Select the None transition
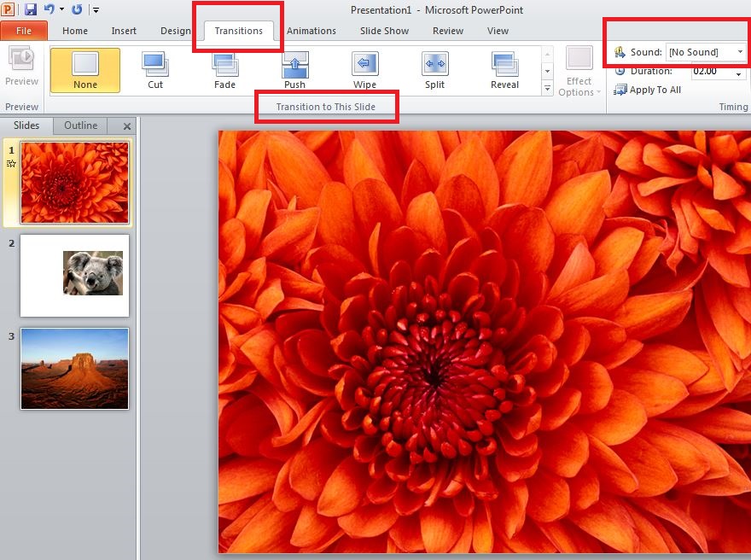This screenshot has height=560, width=751. point(85,70)
